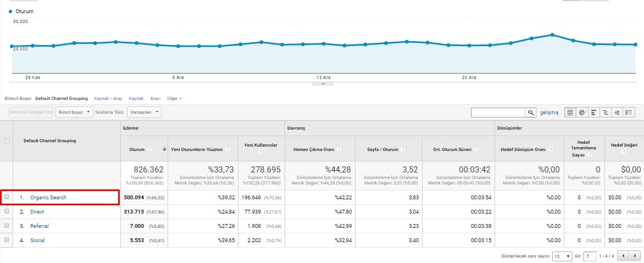Click average session duration total 00:03:42

[474, 170]
